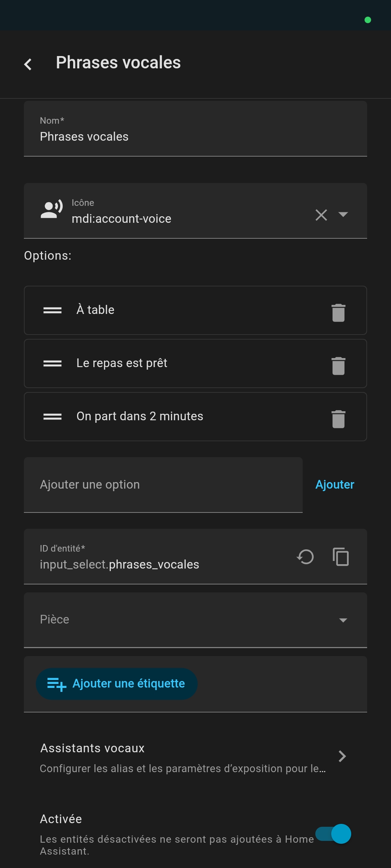Grab the drag handle for "À table"
The width and height of the screenshot is (391, 868).
click(52, 310)
